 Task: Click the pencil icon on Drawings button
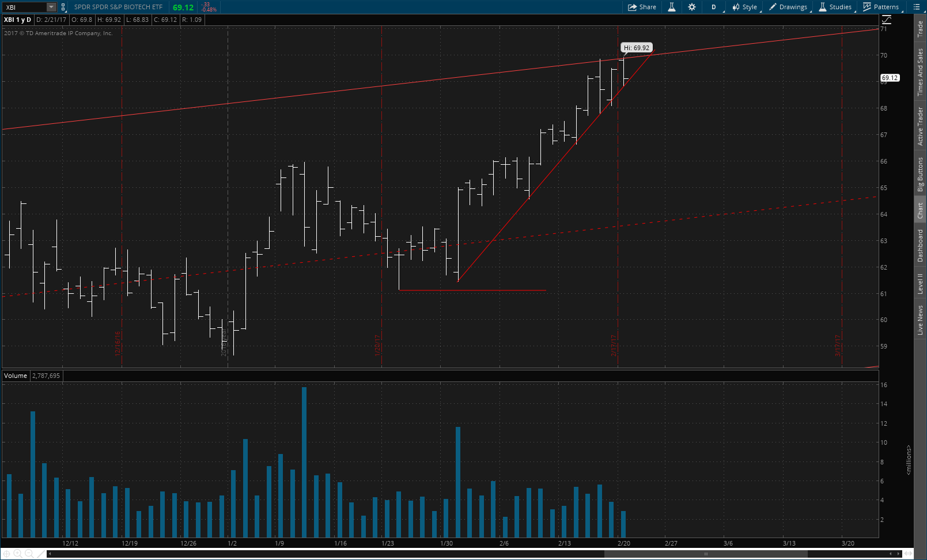pyautogui.click(x=773, y=7)
